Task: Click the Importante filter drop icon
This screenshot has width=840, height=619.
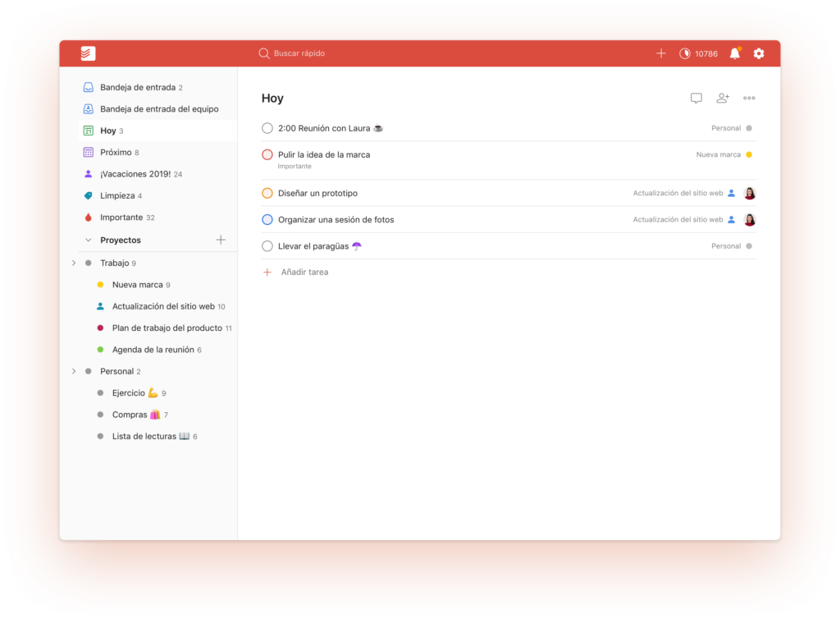Action: pyautogui.click(x=89, y=217)
